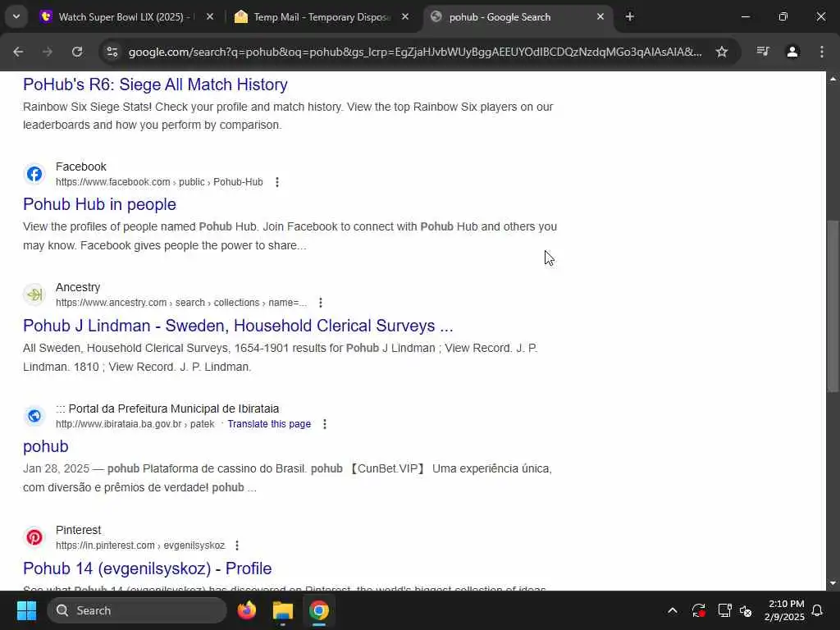Open the tab search dropdown arrow
Image resolution: width=840 pixels, height=630 pixels.
tap(16, 16)
